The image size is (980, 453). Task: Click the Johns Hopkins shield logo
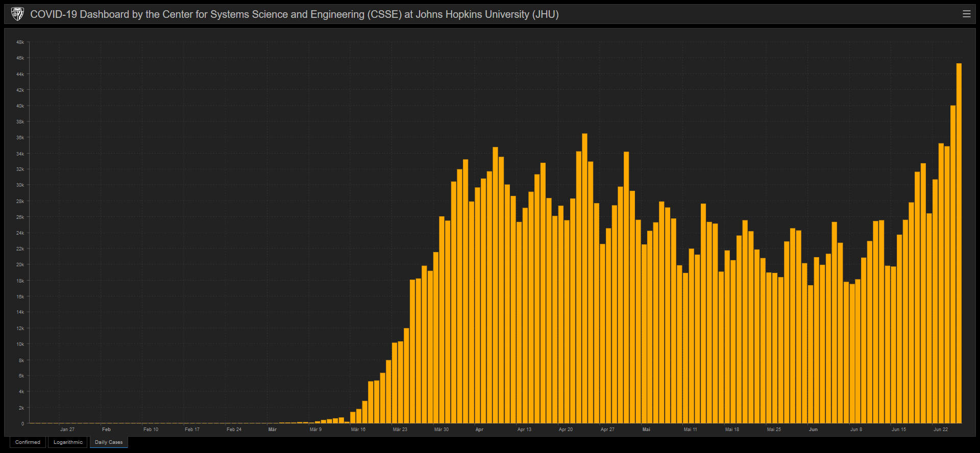[x=17, y=14]
